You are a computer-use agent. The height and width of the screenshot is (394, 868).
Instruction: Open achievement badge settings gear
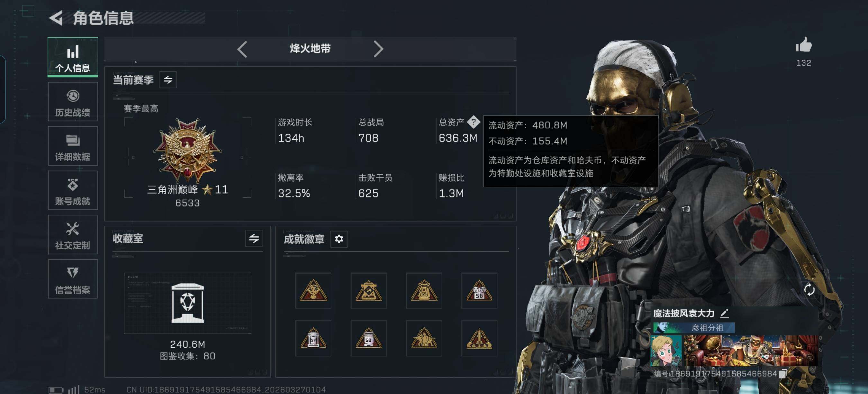[x=339, y=239]
